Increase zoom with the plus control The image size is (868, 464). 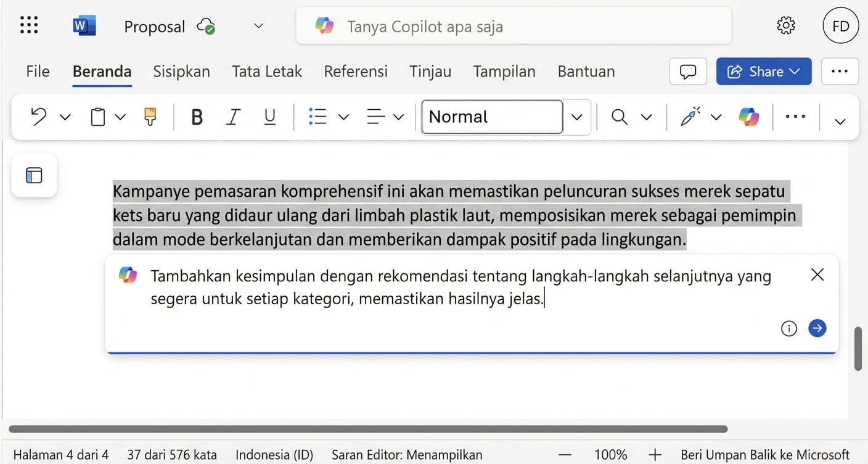tap(655, 454)
